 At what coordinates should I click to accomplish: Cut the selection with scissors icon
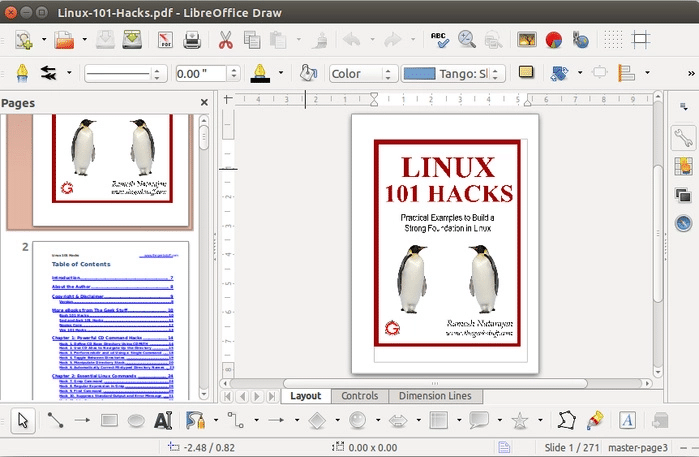pyautogui.click(x=226, y=40)
